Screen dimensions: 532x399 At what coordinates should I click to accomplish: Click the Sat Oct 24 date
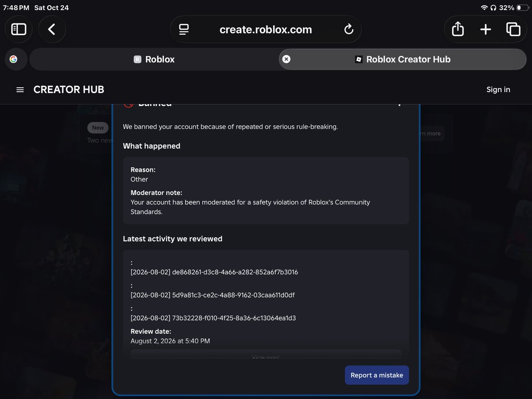pyautogui.click(x=51, y=8)
